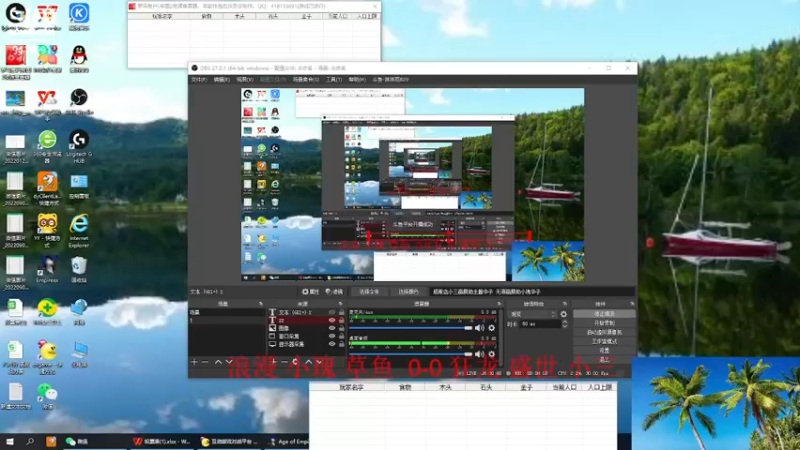This screenshot has width=800, height=450.
Task: Click the transition duration input field
Action: pyautogui.click(x=540, y=324)
